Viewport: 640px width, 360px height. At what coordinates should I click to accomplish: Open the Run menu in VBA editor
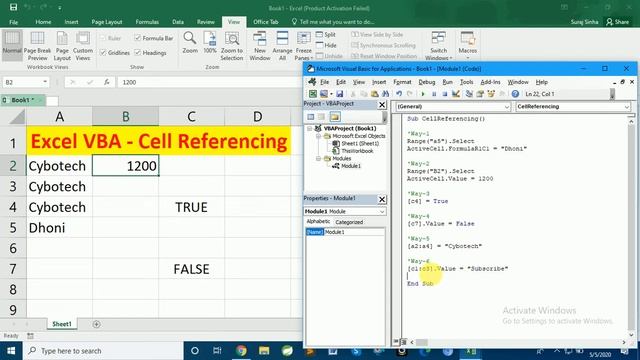click(447, 82)
